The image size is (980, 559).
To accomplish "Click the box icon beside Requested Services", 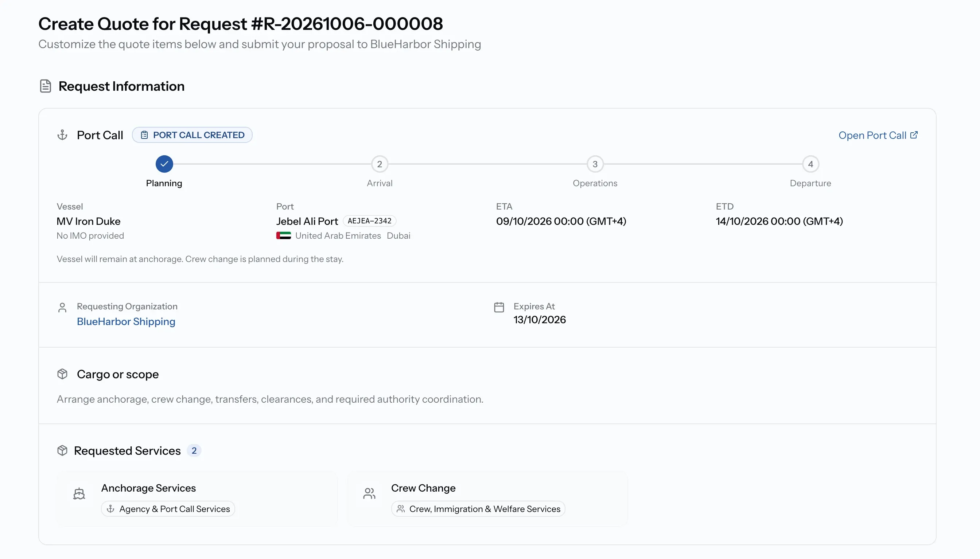I will coord(62,450).
